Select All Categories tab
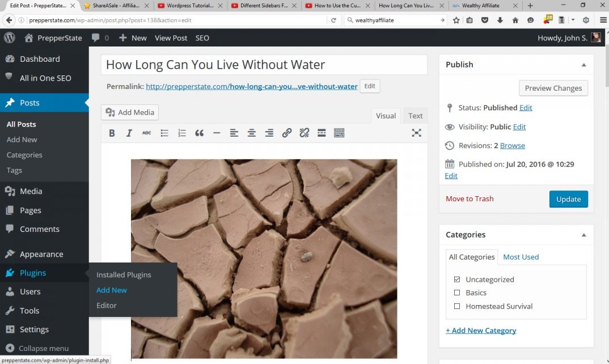609x364 pixels. [472, 257]
